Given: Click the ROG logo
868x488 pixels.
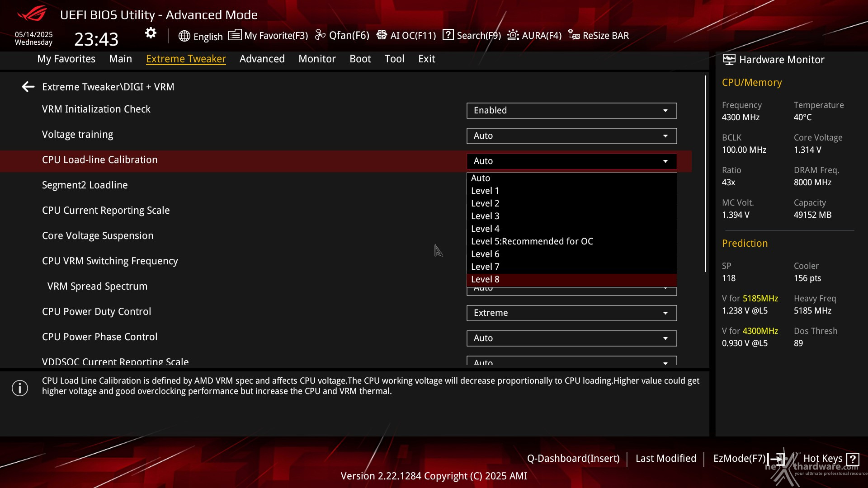Looking at the screenshot, I should coord(32,14).
